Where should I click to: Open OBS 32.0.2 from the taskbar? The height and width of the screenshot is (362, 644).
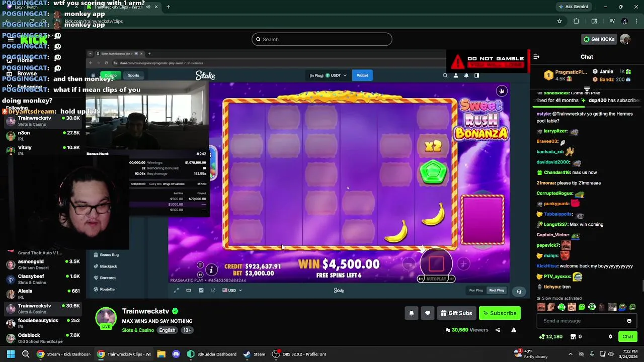tap(299, 354)
